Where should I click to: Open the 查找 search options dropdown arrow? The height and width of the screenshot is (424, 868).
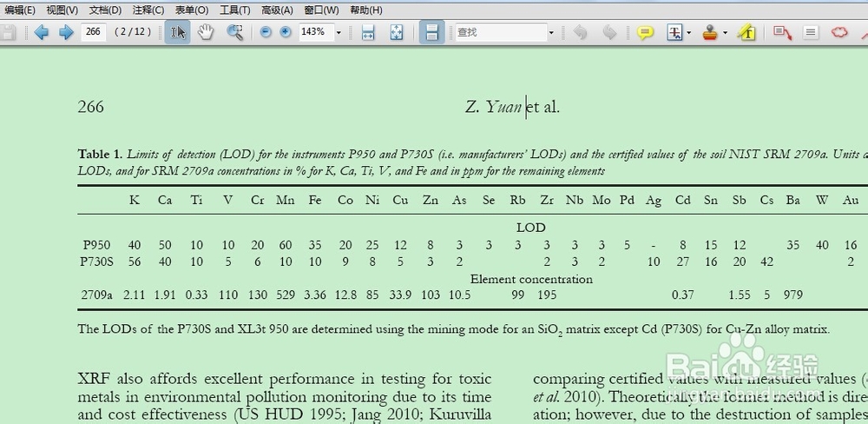pos(551,33)
